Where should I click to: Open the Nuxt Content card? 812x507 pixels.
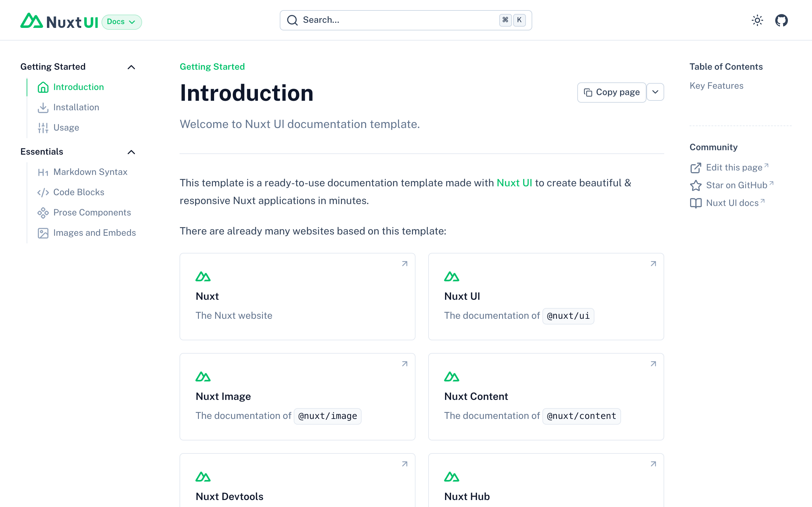pyautogui.click(x=546, y=396)
